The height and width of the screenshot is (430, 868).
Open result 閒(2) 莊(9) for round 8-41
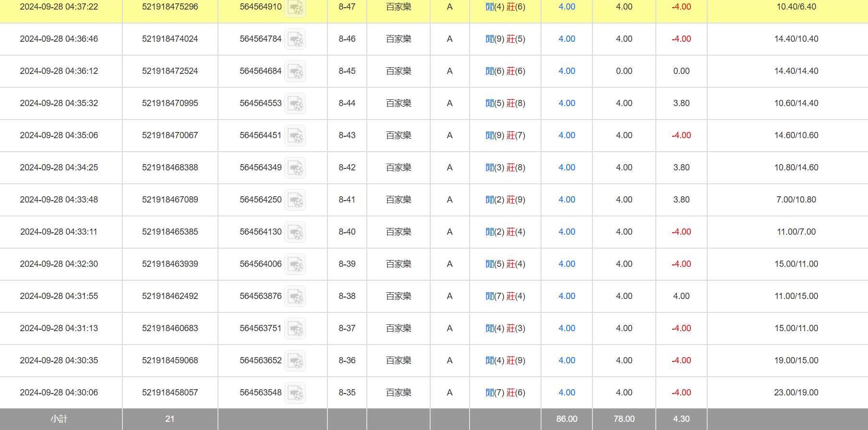tap(505, 200)
